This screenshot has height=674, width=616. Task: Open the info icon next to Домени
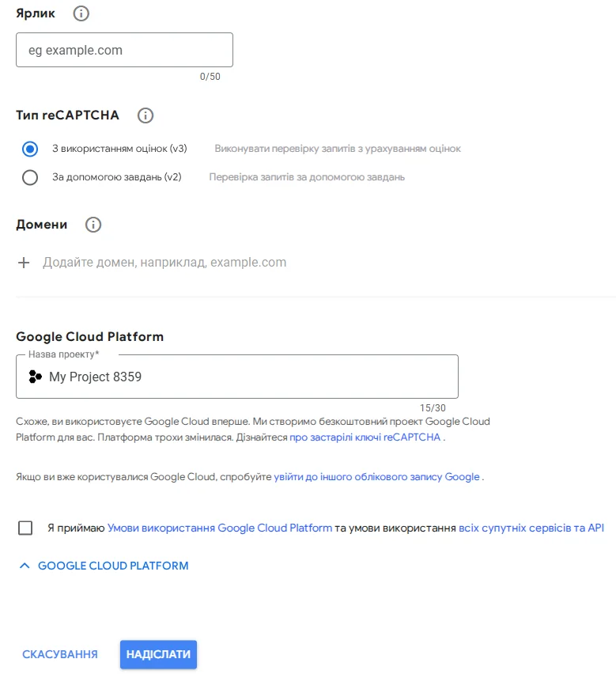(93, 225)
